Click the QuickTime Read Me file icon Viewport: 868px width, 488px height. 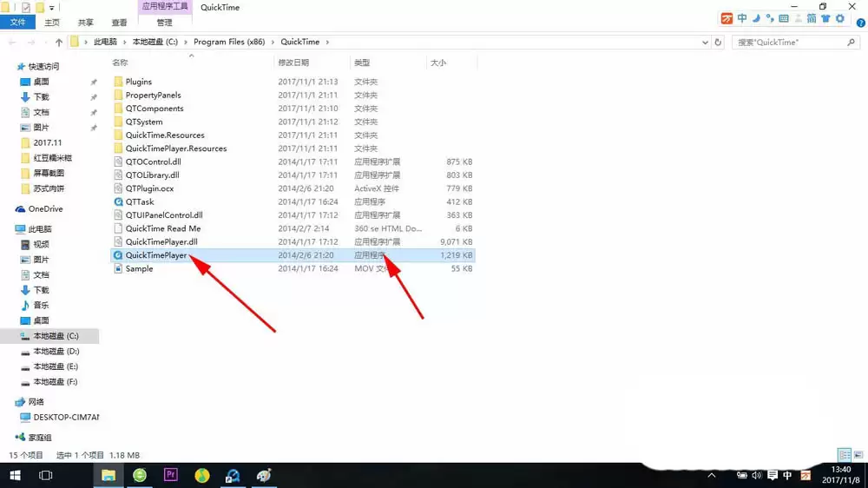(118, 228)
